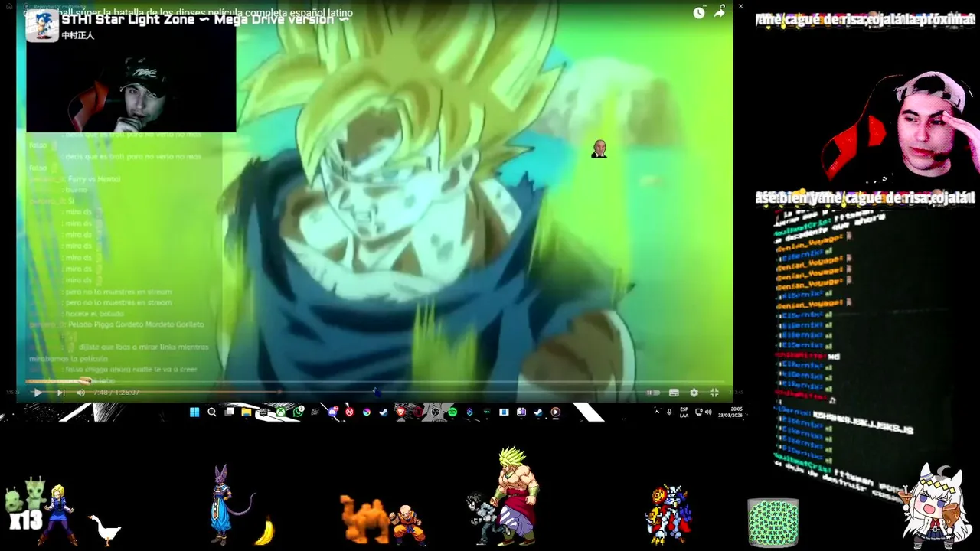The height and width of the screenshot is (551, 980).
Task: Open Discord from the taskbar
Action: coord(332,412)
